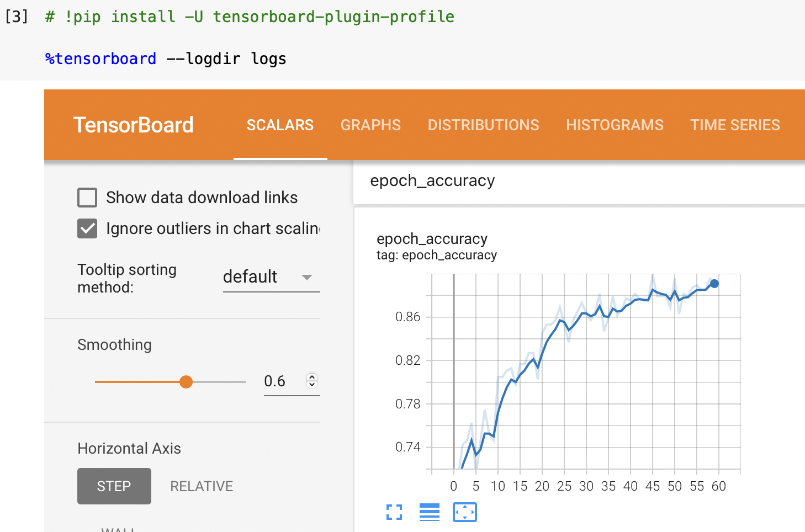This screenshot has height=532, width=805.
Task: Select STEP horizontal axis mode
Action: click(x=114, y=486)
